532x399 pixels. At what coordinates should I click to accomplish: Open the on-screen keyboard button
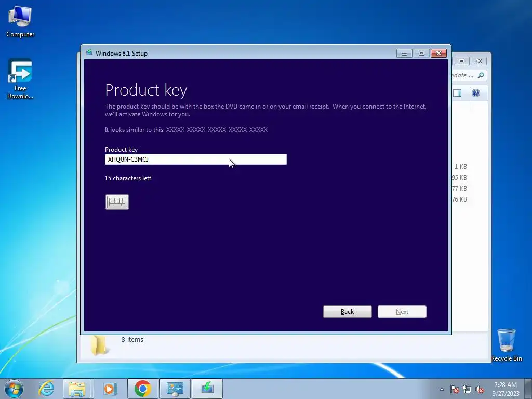pos(117,202)
